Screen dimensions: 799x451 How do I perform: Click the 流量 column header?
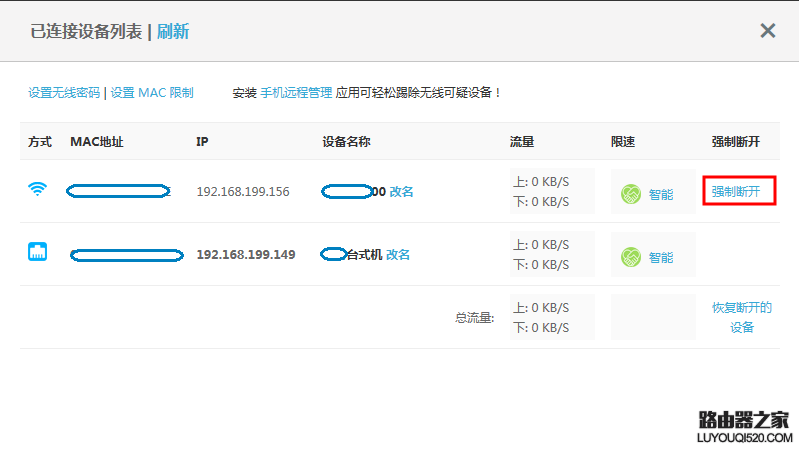(522, 142)
